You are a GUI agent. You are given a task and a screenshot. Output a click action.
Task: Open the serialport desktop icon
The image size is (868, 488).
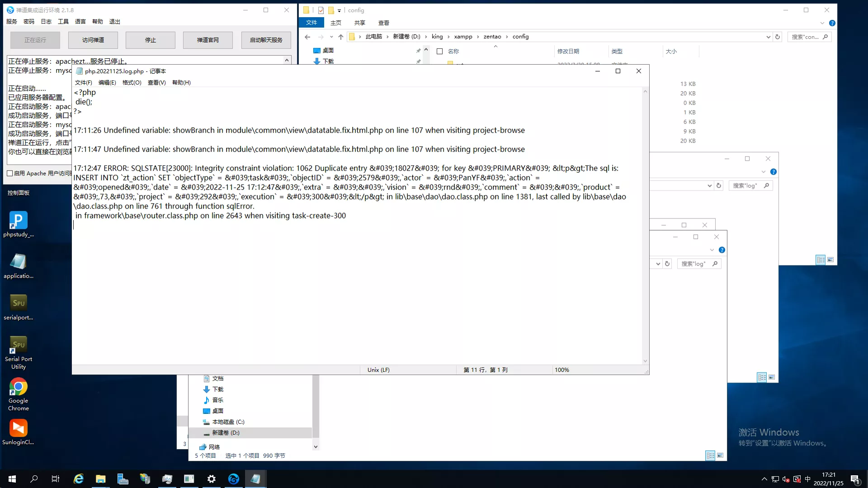pyautogui.click(x=18, y=307)
